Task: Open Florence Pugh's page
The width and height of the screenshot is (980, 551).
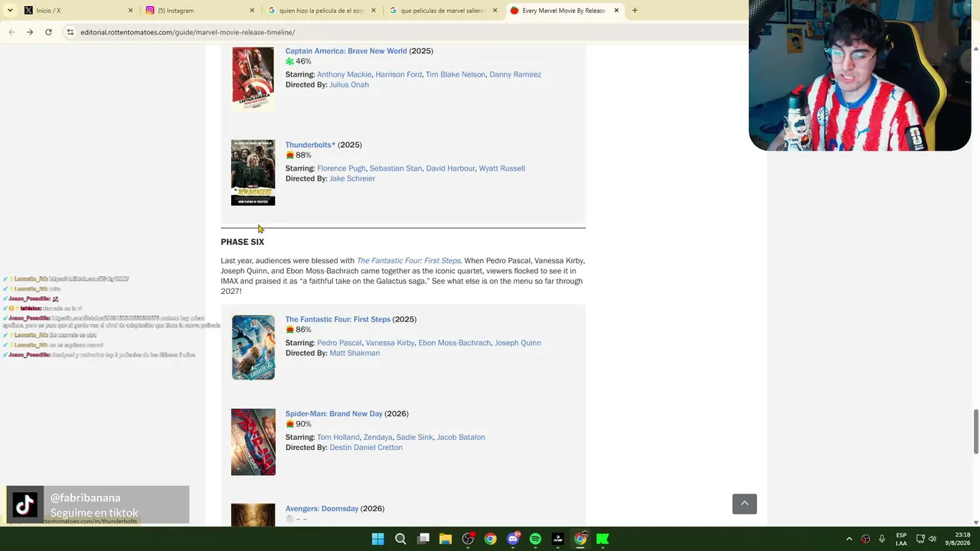Action: tap(341, 168)
